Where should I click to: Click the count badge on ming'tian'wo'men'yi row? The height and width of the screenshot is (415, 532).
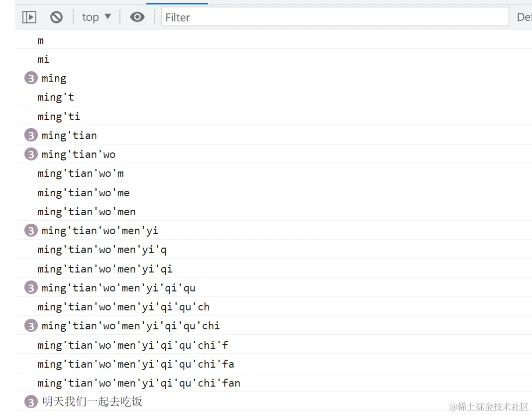(x=31, y=231)
